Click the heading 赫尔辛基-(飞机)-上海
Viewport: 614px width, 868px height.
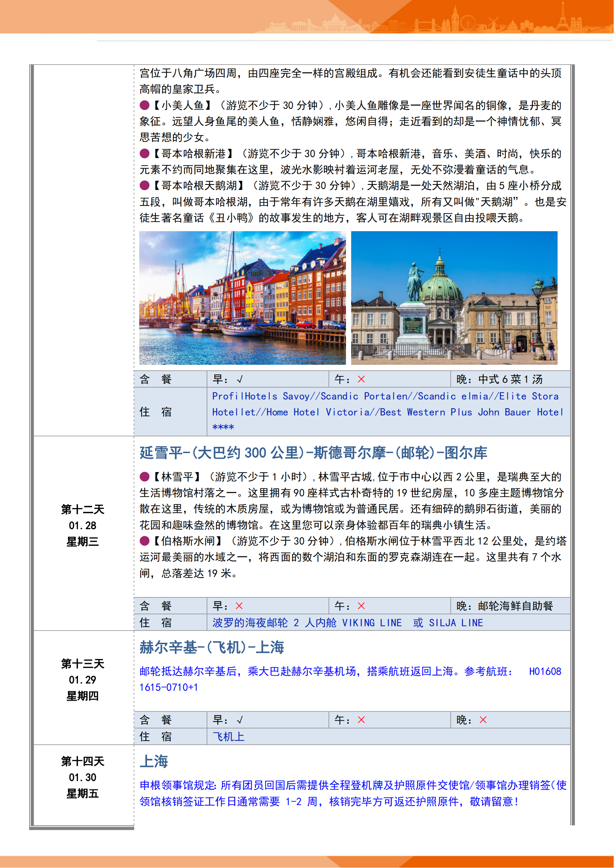pyautogui.click(x=212, y=647)
